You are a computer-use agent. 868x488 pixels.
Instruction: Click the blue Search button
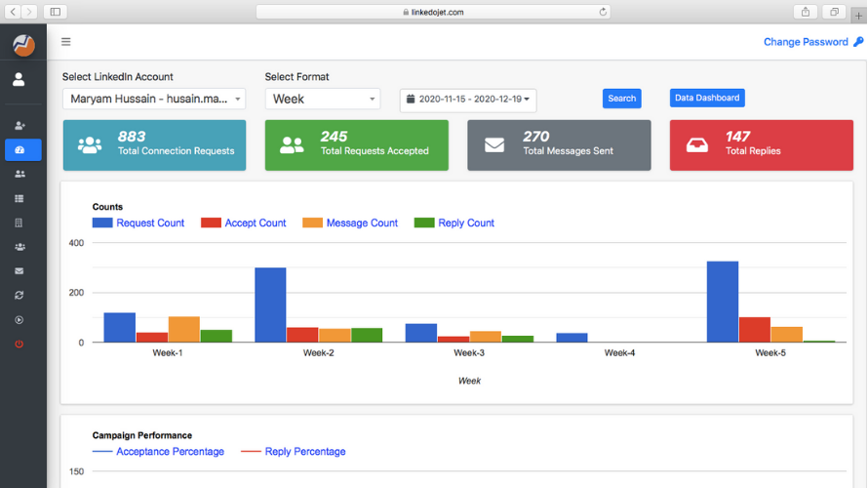(x=621, y=98)
